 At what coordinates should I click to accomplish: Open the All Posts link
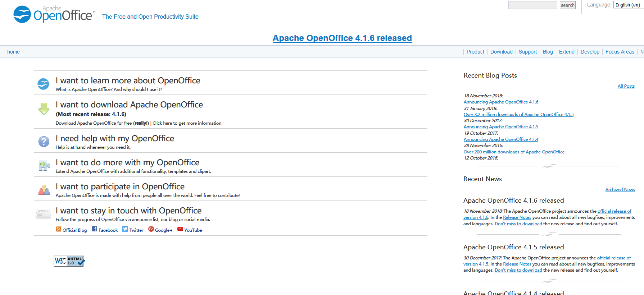click(626, 86)
